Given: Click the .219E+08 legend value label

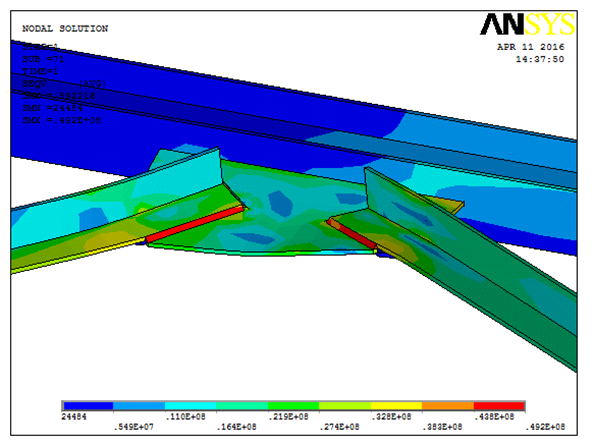Looking at the screenshot, I should pos(288,417).
